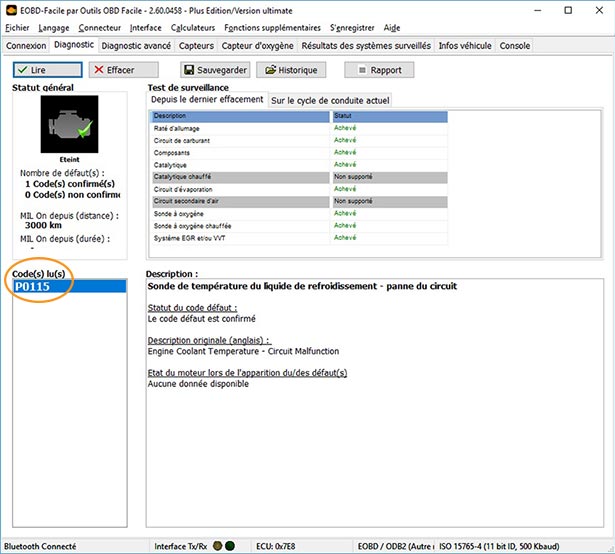
Task: Open the Aide menu
Action: point(392,28)
